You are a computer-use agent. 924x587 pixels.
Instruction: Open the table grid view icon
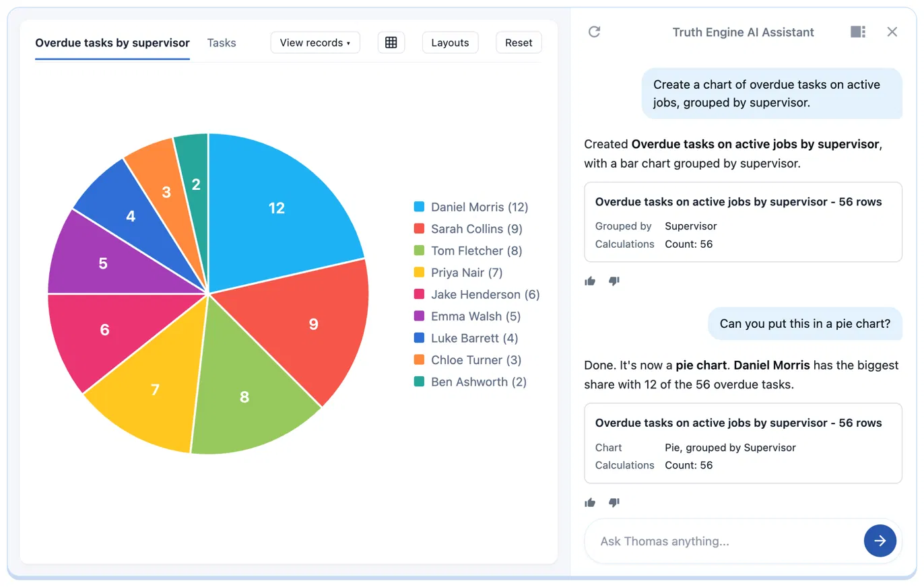tap(391, 42)
